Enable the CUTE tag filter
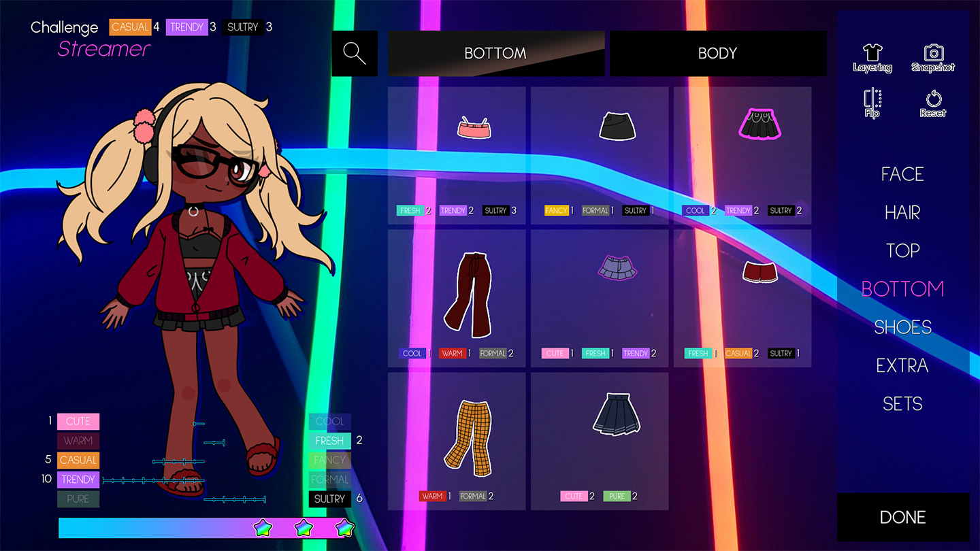The image size is (980, 551). tap(78, 421)
